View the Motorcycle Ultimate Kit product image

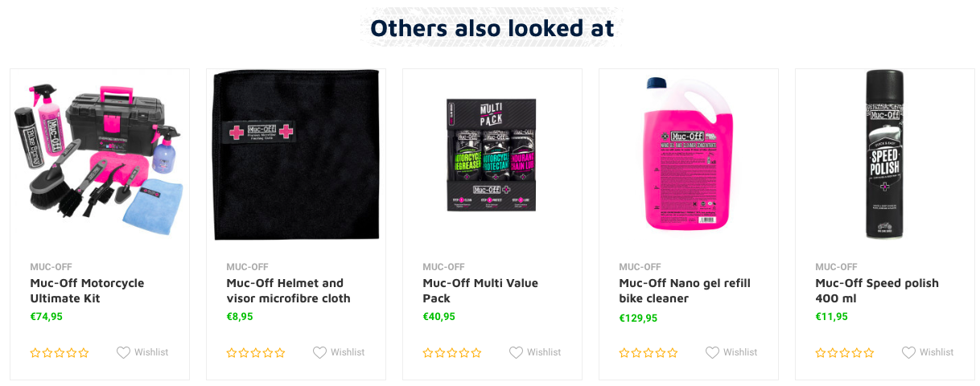[100, 155]
